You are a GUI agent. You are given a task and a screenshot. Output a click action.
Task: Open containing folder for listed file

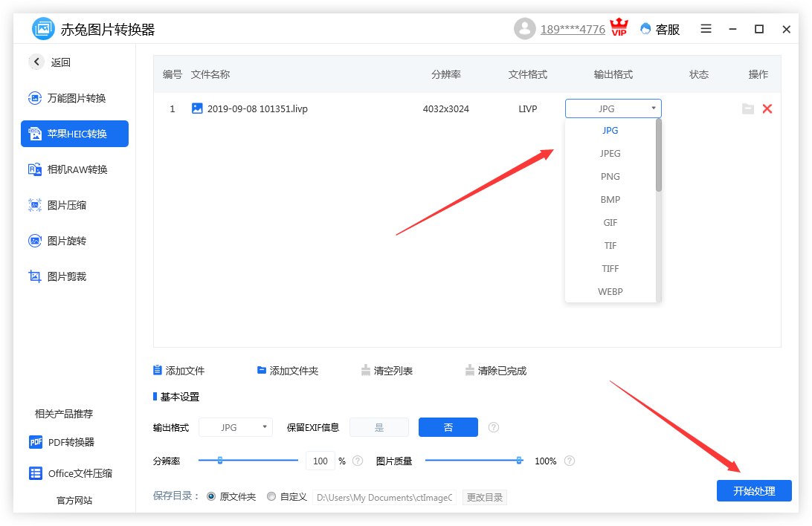[748, 108]
